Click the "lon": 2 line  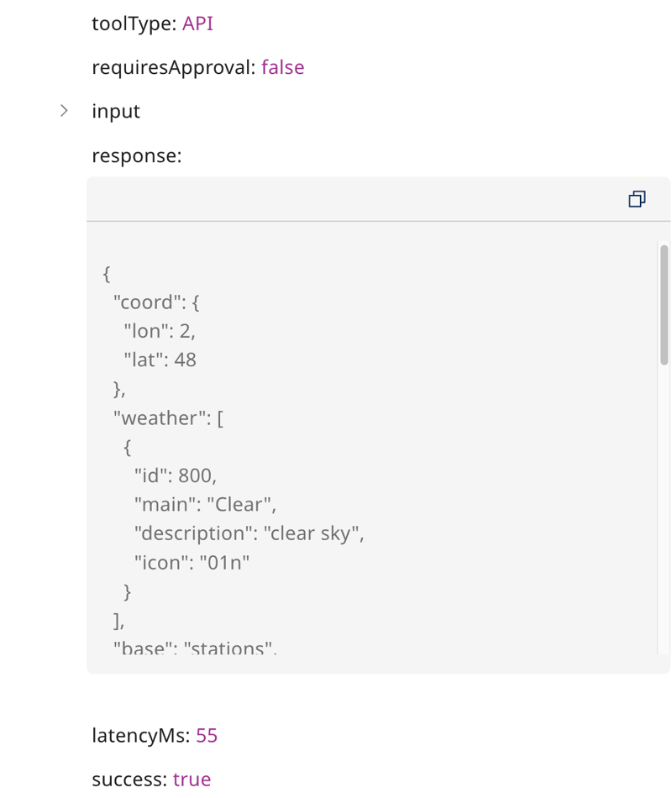(160, 331)
